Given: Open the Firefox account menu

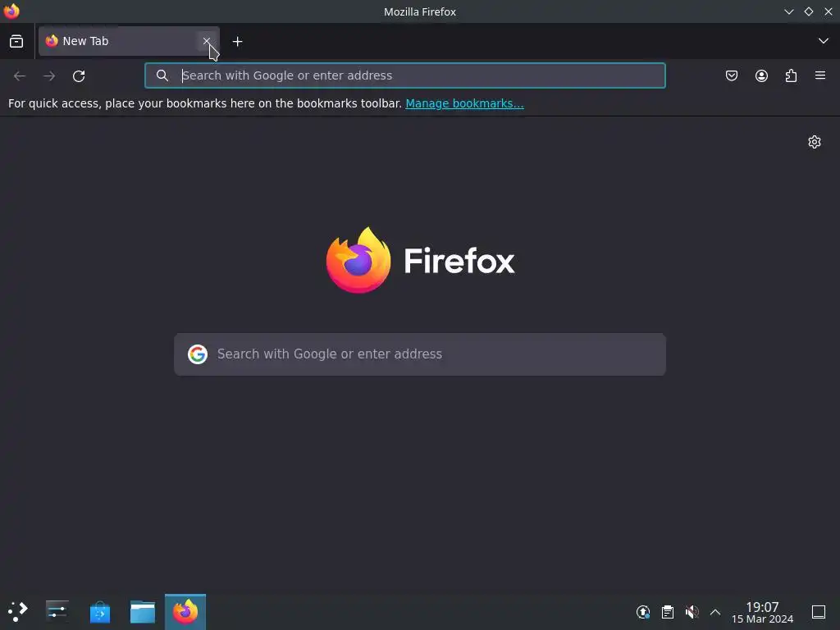Looking at the screenshot, I should point(761,76).
